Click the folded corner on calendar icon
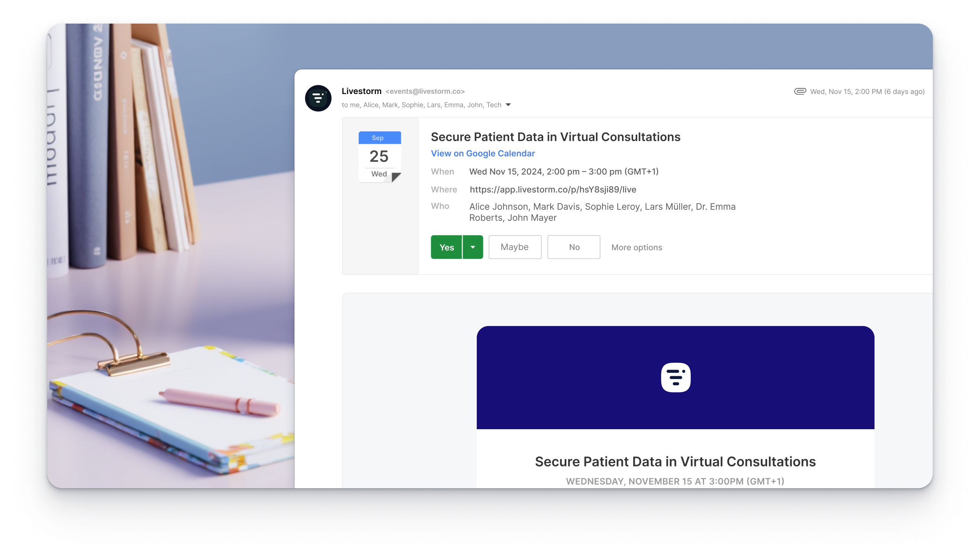The height and width of the screenshot is (559, 980). coord(396,177)
